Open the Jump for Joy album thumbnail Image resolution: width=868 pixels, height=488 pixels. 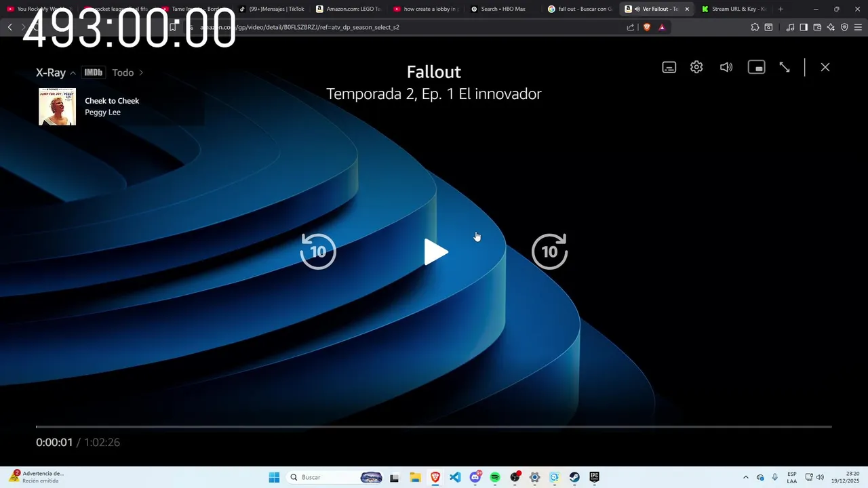tap(57, 106)
